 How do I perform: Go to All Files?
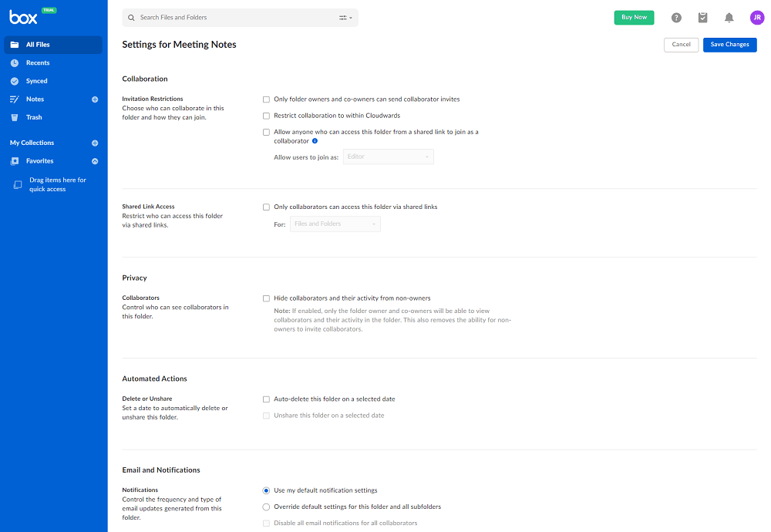53,45
